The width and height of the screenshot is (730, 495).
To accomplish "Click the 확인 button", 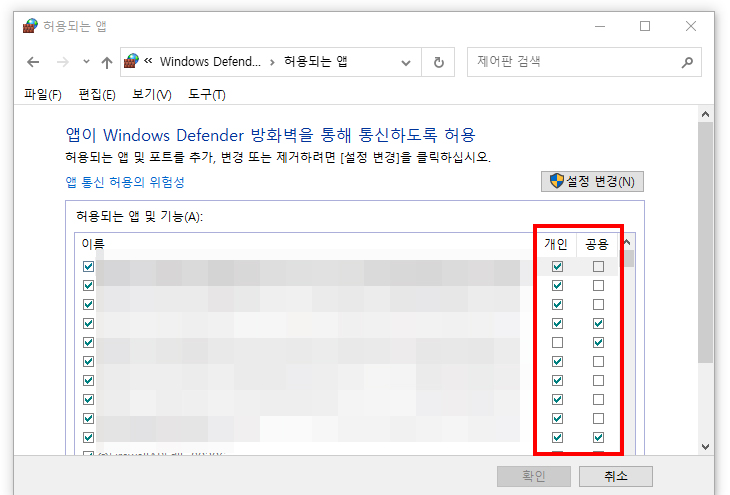I will [534, 476].
